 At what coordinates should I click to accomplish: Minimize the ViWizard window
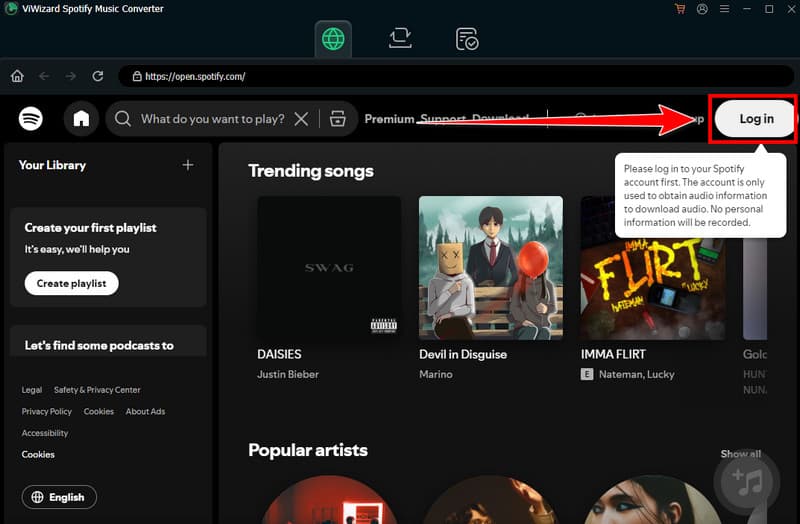click(746, 9)
